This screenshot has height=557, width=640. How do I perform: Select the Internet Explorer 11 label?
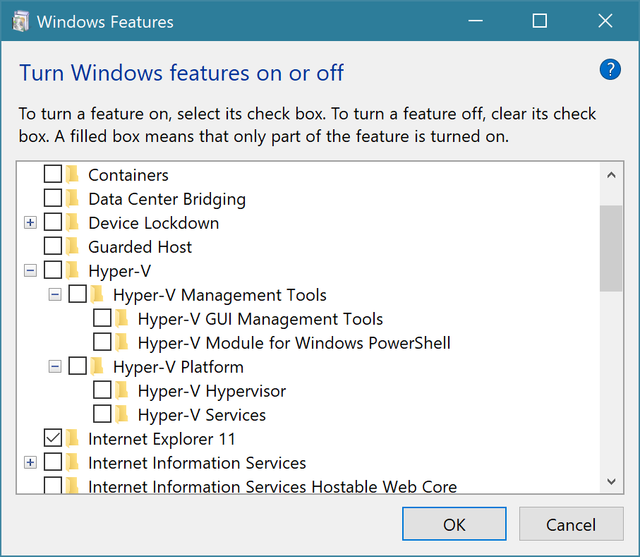pos(162,439)
